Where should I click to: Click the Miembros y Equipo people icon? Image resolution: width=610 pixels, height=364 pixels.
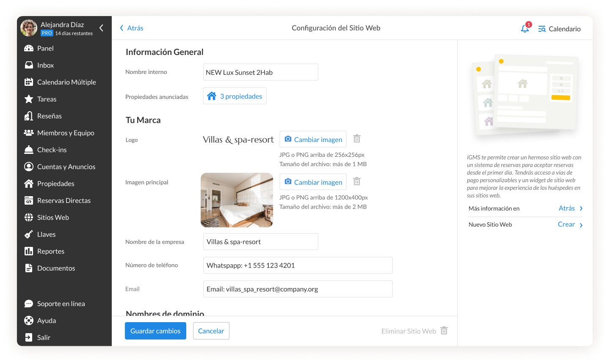click(x=29, y=133)
